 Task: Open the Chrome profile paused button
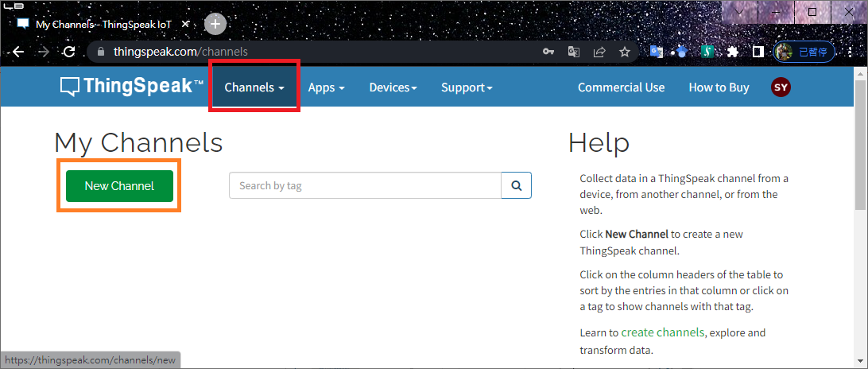(804, 52)
